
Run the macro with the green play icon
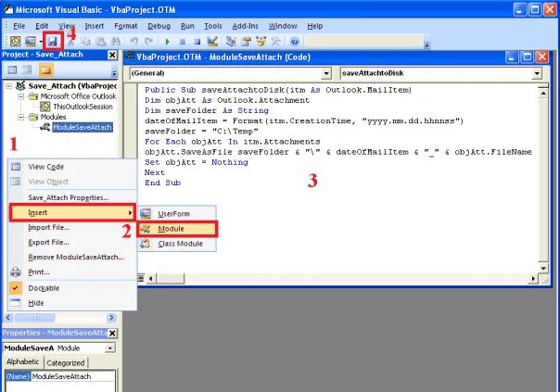[167, 42]
